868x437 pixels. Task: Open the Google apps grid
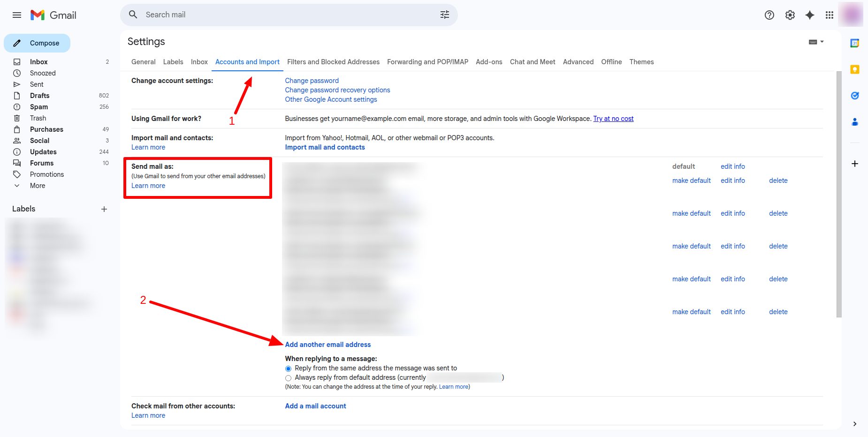point(829,15)
